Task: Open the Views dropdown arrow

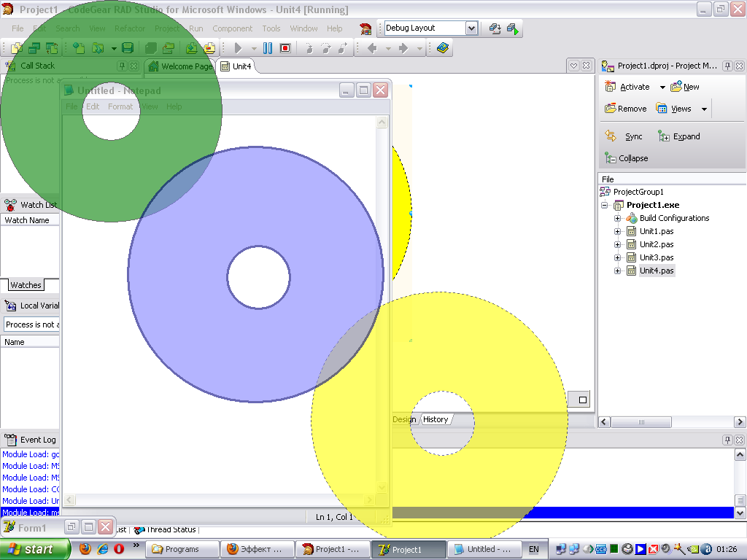Action: pyautogui.click(x=704, y=109)
